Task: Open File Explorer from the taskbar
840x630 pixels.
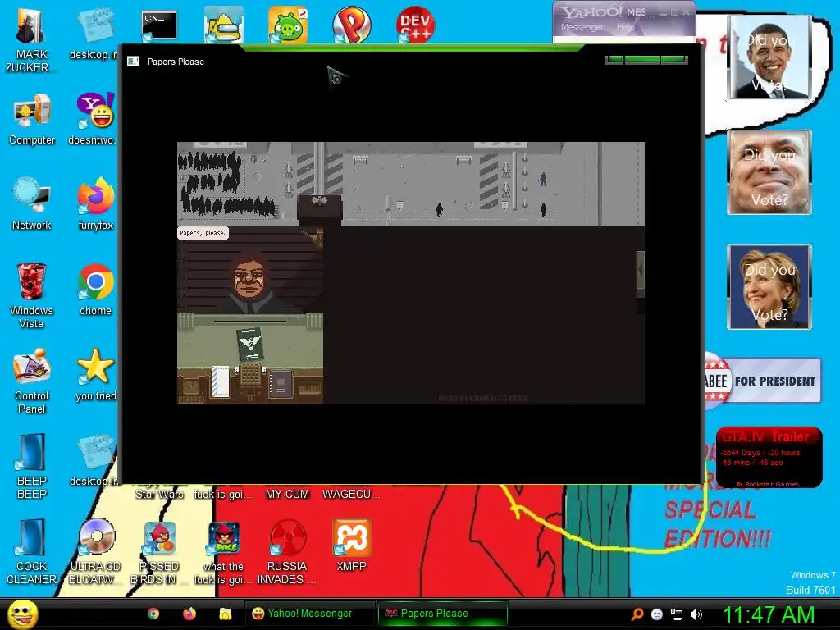Action: (x=225, y=614)
